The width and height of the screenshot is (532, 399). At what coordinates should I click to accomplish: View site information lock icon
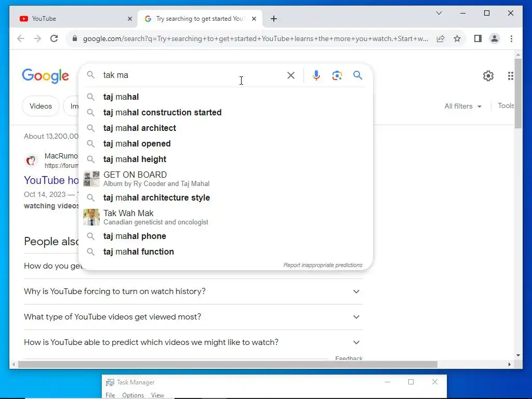click(75, 38)
